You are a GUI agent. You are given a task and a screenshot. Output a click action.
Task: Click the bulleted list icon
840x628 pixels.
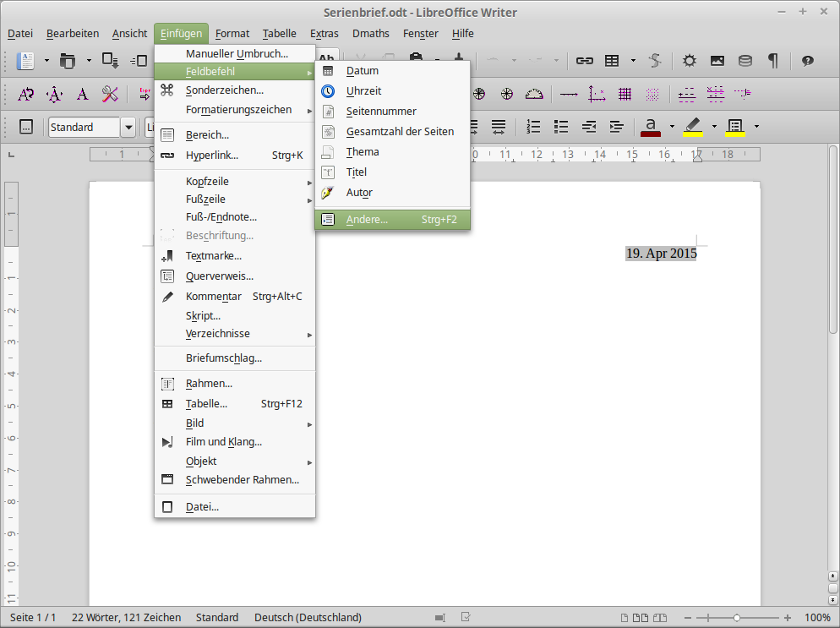point(561,127)
